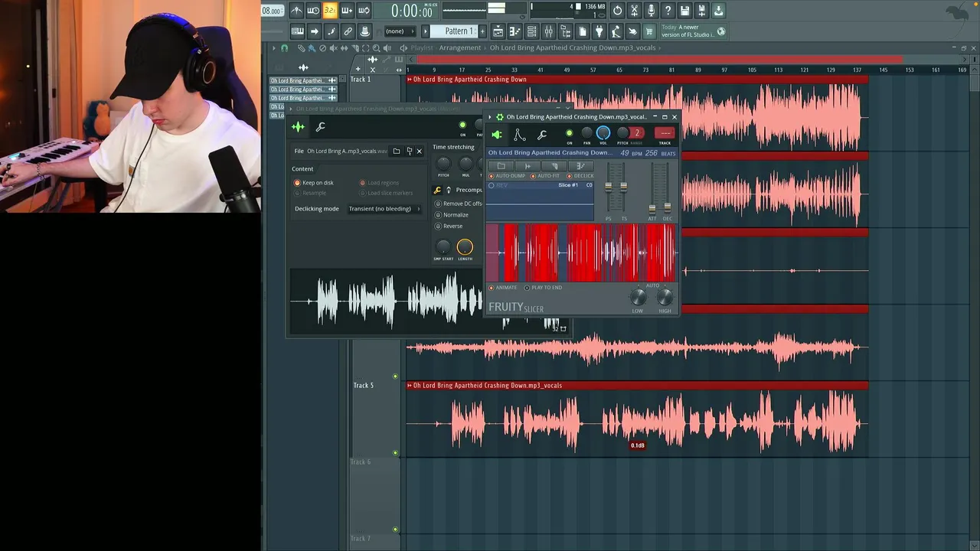The image size is (980, 551).
Task: Click the microphone one-click recording icon
Action: (651, 11)
